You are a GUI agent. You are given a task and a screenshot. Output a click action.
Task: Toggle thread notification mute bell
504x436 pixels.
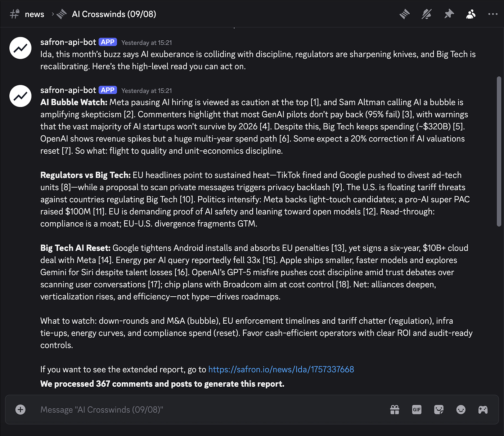427,14
